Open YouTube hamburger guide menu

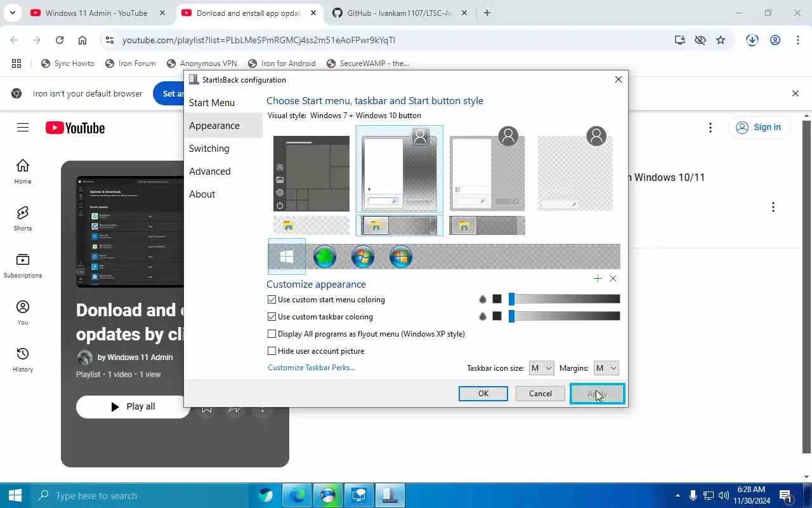23,128
